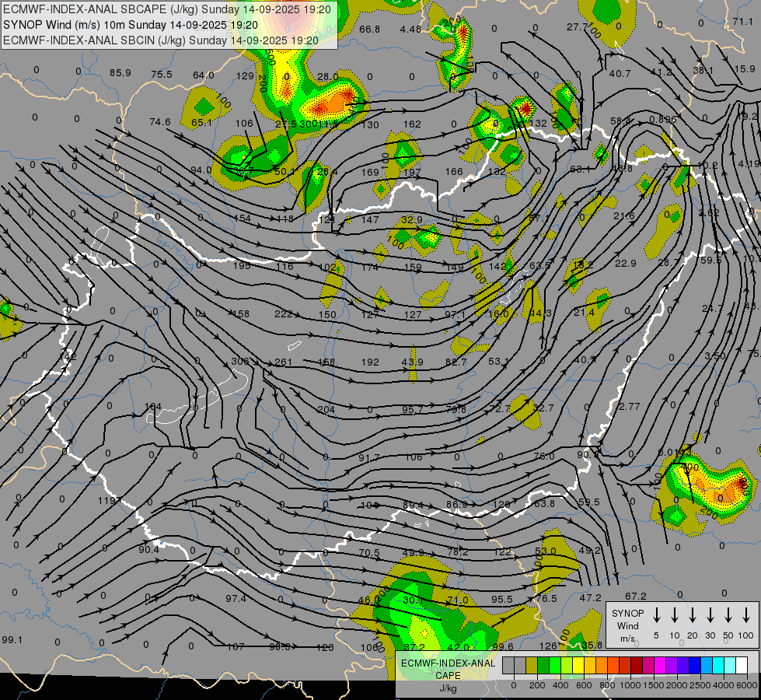Pick the darkest green swatch in CAPE legend

click(543, 665)
